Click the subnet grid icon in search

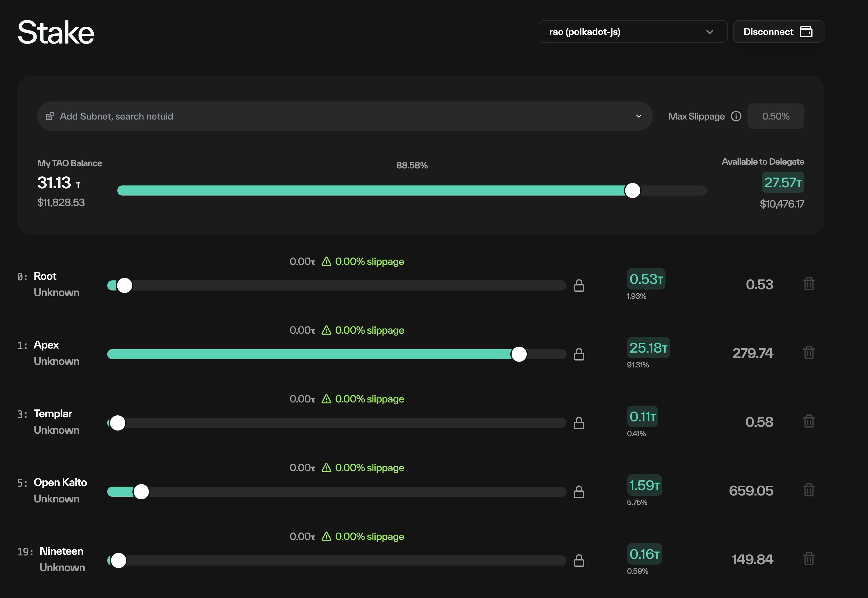[x=50, y=116]
